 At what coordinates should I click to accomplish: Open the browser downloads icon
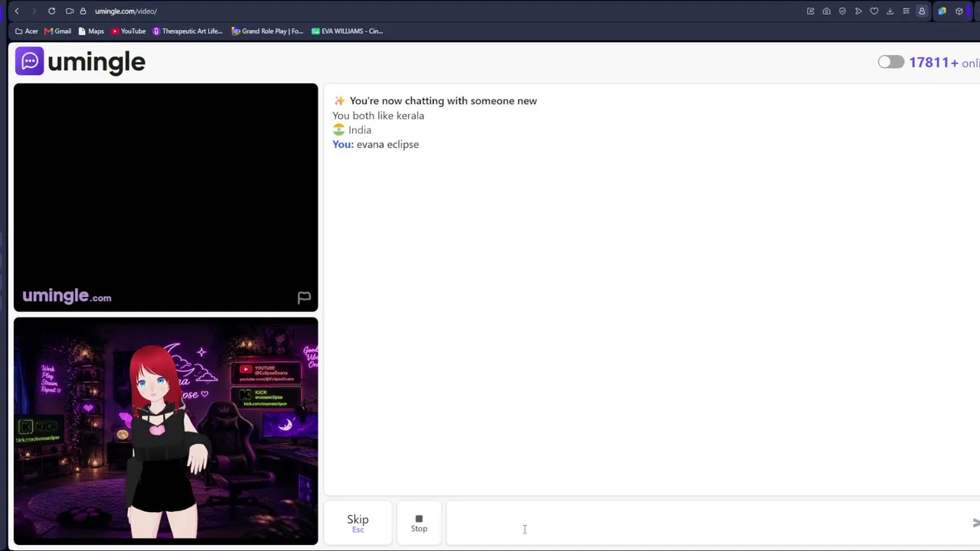(890, 11)
